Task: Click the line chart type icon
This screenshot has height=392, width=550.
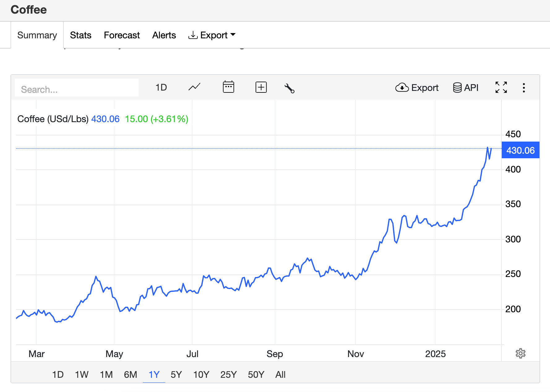Action: [x=194, y=87]
